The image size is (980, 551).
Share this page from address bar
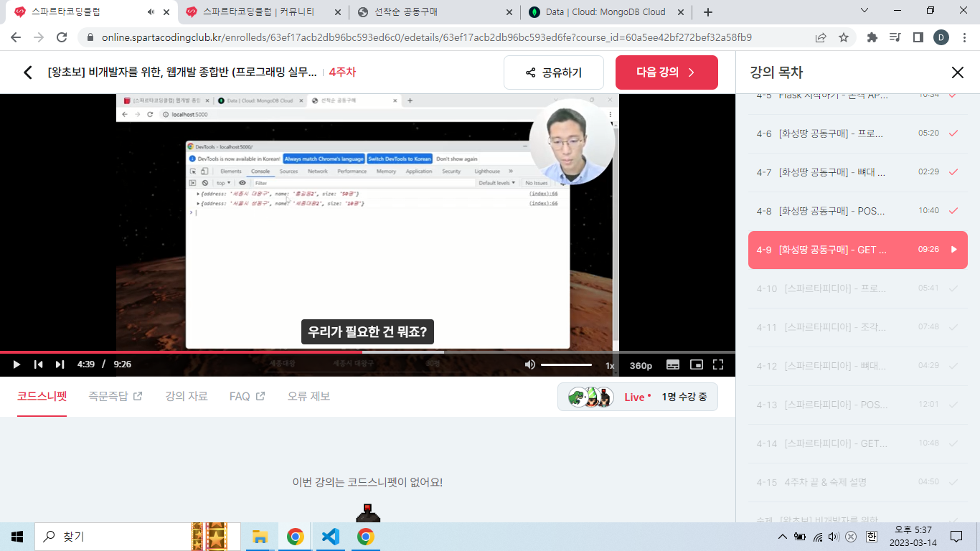point(821,37)
